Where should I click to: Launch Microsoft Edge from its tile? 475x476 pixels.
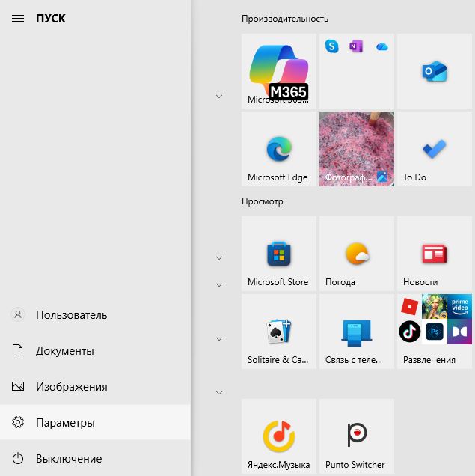coord(279,149)
